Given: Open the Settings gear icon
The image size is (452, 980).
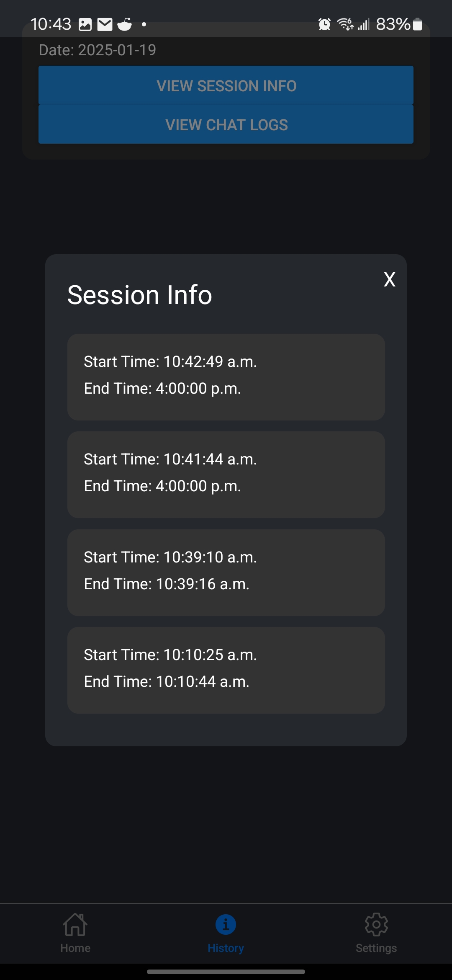Looking at the screenshot, I should click(x=376, y=924).
